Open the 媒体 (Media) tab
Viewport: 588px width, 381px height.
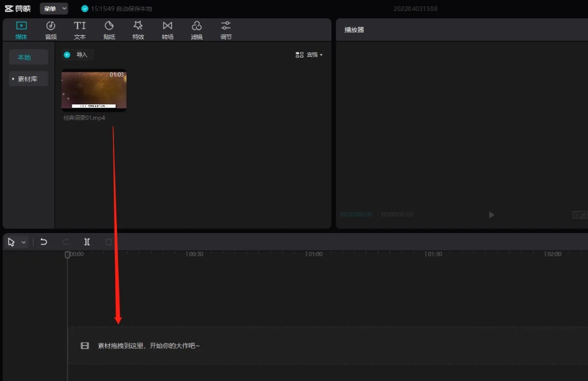pyautogui.click(x=21, y=29)
